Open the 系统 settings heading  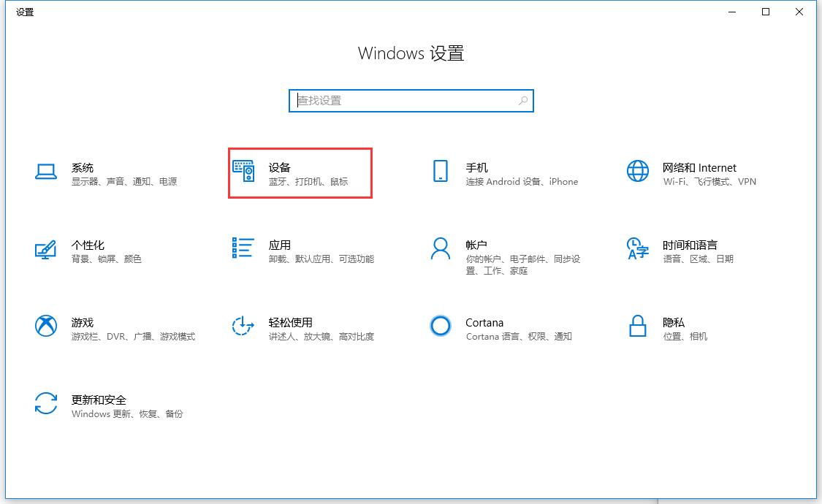83,168
